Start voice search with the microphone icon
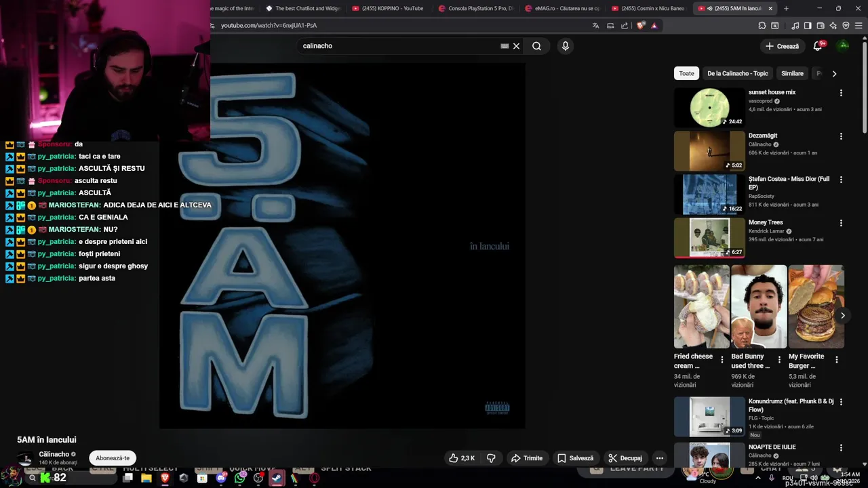868x488 pixels. pos(566,46)
